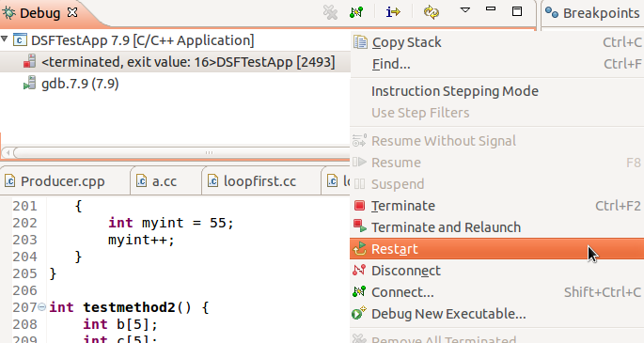Viewport: 644px width, 343px height.
Task: Collapse the DSFTestApp 7.9 launch node
Action: (x=5, y=39)
